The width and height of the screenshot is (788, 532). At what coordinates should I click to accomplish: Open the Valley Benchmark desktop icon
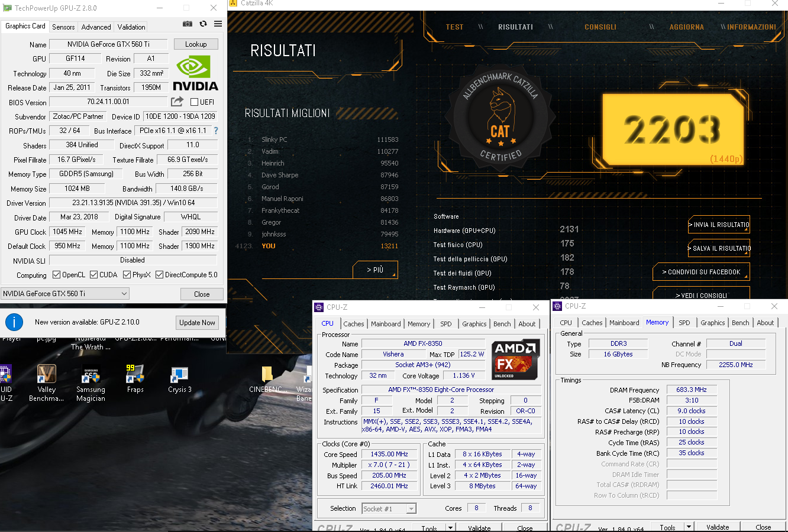tap(46, 383)
